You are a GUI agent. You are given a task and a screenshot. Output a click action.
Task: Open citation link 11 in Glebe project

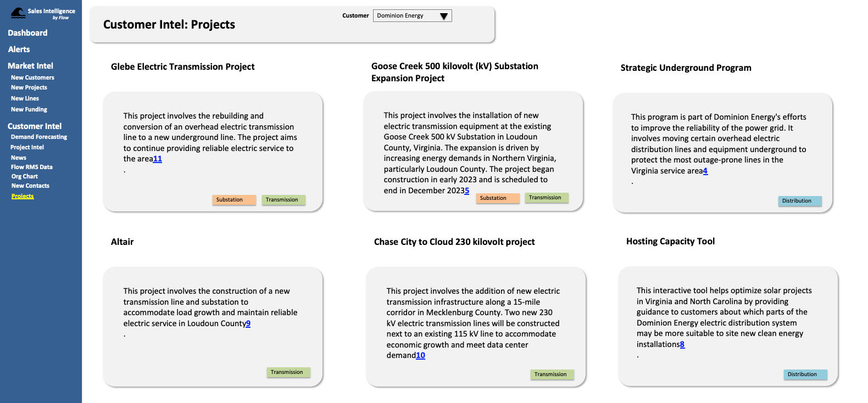pos(158,159)
